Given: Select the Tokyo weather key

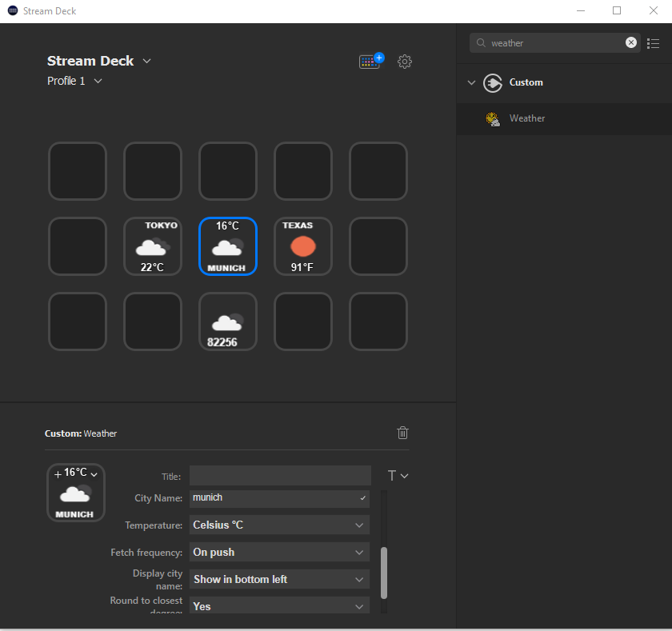Looking at the screenshot, I should pos(152,246).
